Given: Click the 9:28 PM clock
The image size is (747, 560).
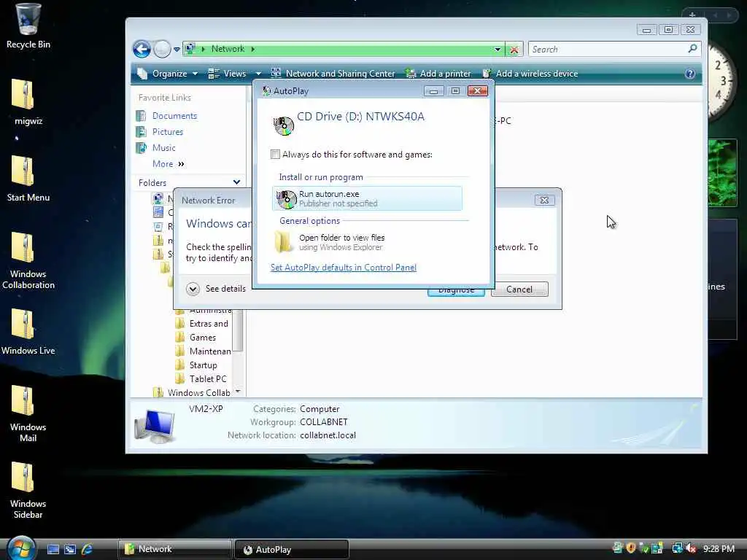Looking at the screenshot, I should pos(719,549).
